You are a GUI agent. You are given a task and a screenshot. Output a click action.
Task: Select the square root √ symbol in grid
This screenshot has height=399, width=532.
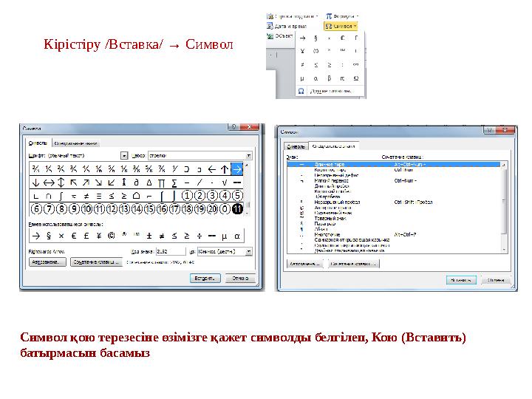pos(225,183)
